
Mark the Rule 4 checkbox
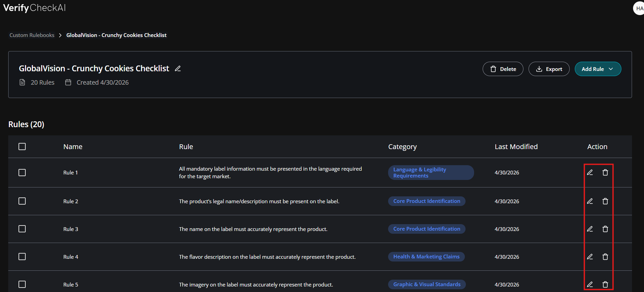tap(22, 257)
